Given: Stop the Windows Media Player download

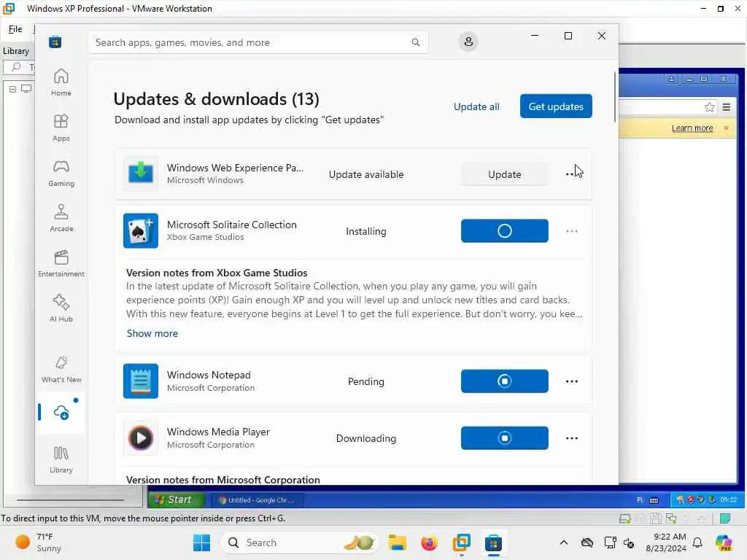Looking at the screenshot, I should (x=505, y=438).
